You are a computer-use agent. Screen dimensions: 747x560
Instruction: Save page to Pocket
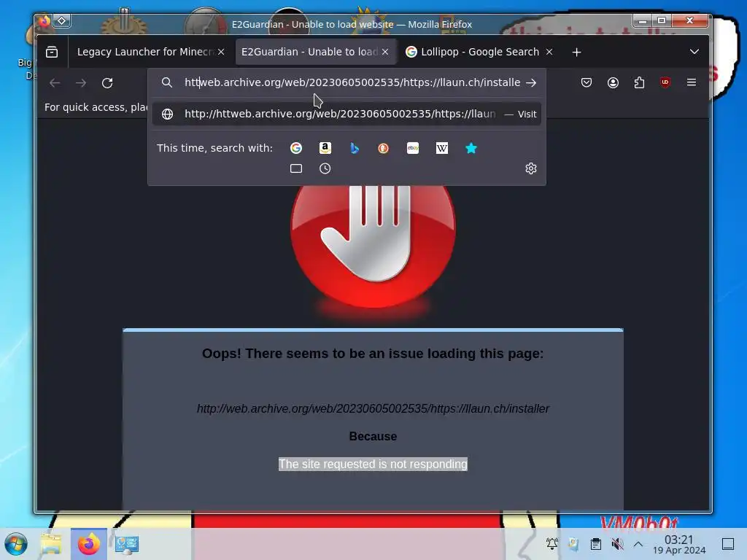(x=587, y=83)
